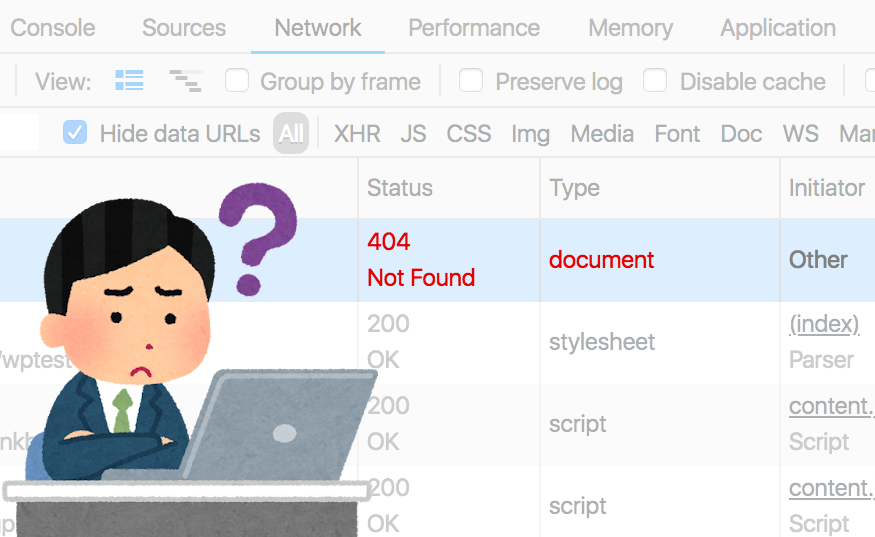
Task: Turn on Preserve log checkbox
Action: (x=471, y=81)
